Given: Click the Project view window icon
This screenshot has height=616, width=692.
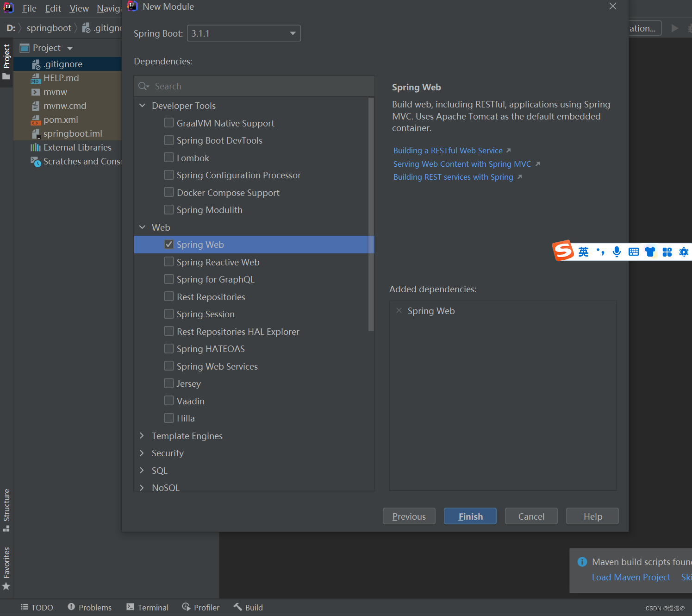Looking at the screenshot, I should [25, 48].
